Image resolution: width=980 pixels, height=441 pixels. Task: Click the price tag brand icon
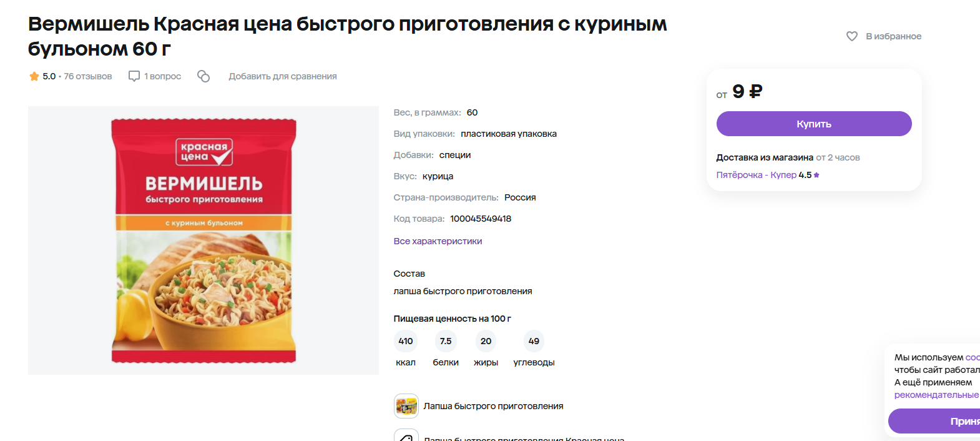click(x=406, y=436)
